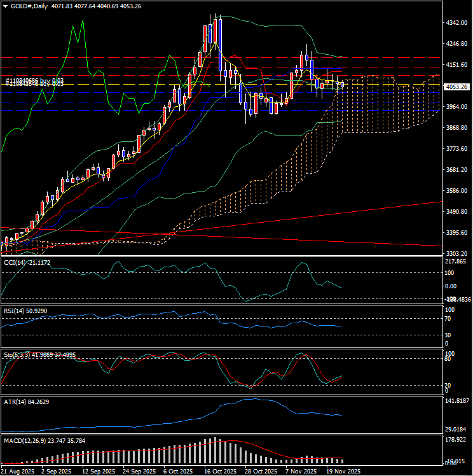Select the current price tag 4053.26
The image size is (473, 476).
(456, 87)
